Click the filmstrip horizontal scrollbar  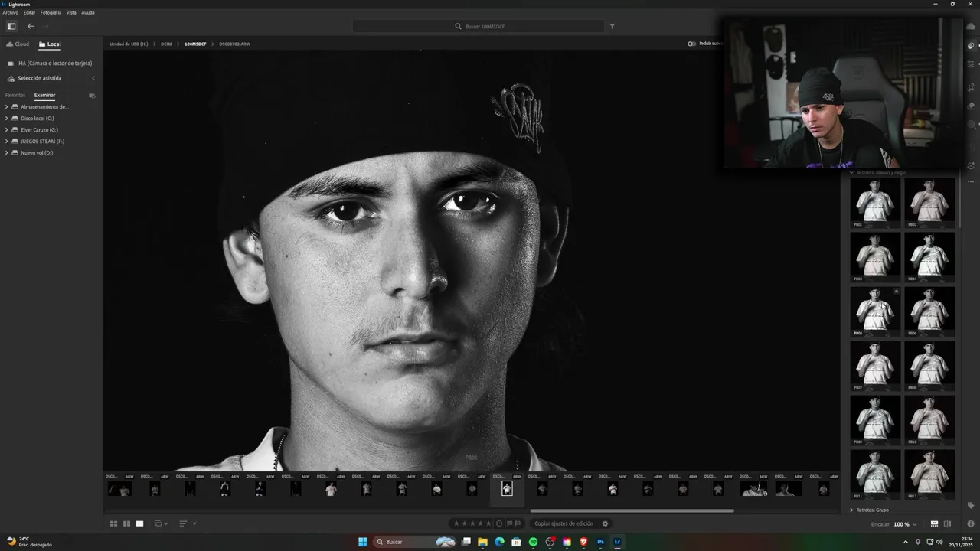tap(632, 510)
